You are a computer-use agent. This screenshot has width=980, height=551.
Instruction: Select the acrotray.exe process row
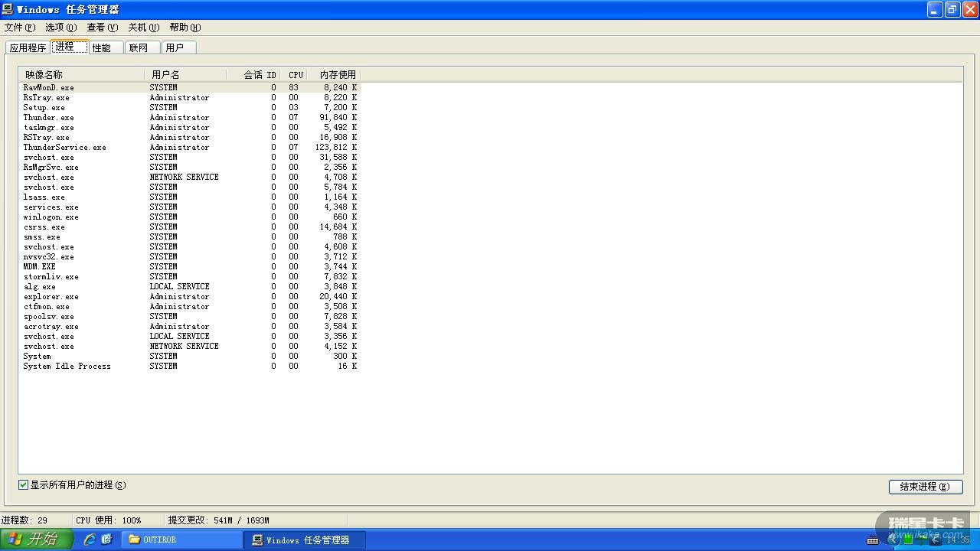(190, 327)
